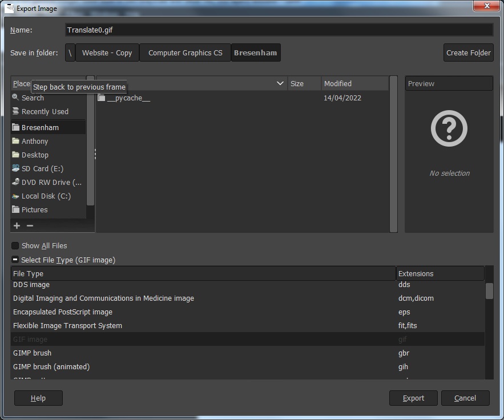
Task: Click the Name input field
Action: click(x=279, y=30)
